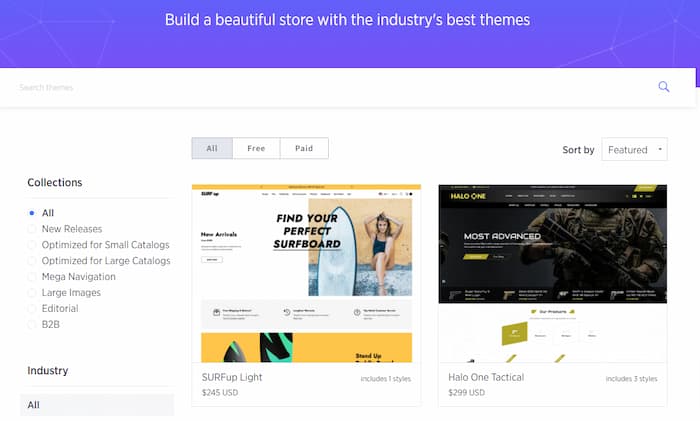The image size is (700, 421).
Task: Click the dropdown arrow beside Featured
Action: [x=660, y=149]
